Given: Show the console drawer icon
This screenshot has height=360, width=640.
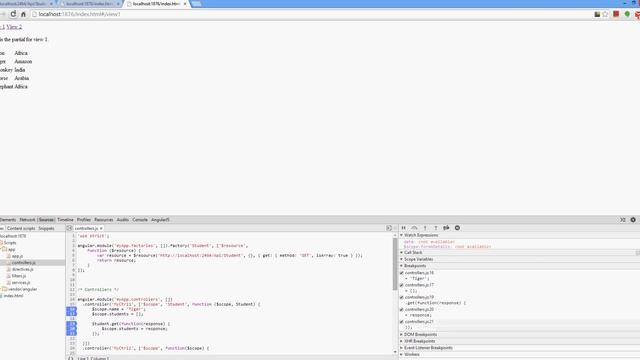Looking at the screenshot, I should (623, 220).
